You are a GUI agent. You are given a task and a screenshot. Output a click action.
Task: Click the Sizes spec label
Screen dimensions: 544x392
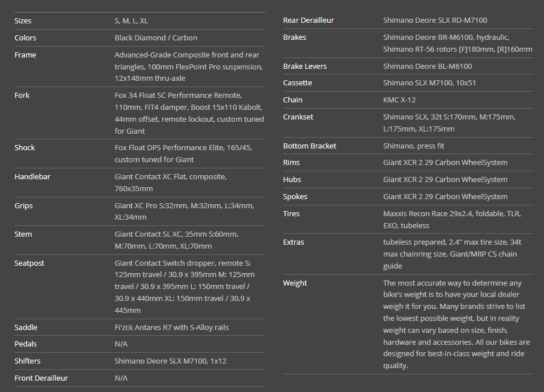(x=23, y=21)
